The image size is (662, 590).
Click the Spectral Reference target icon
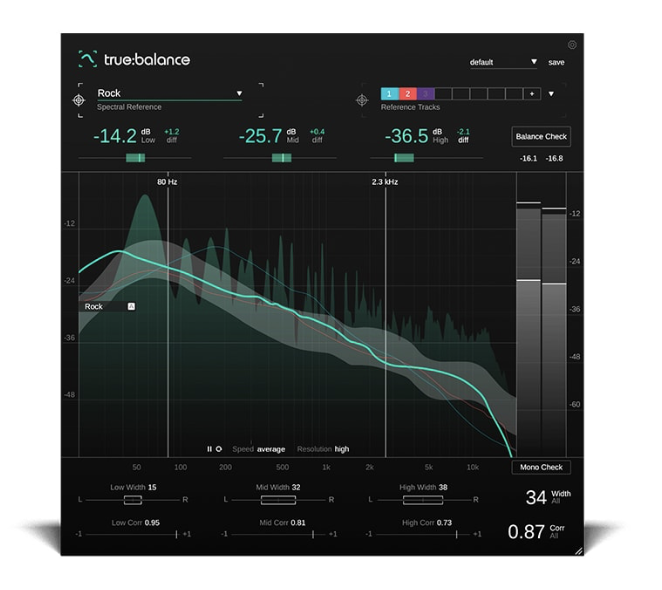(79, 100)
